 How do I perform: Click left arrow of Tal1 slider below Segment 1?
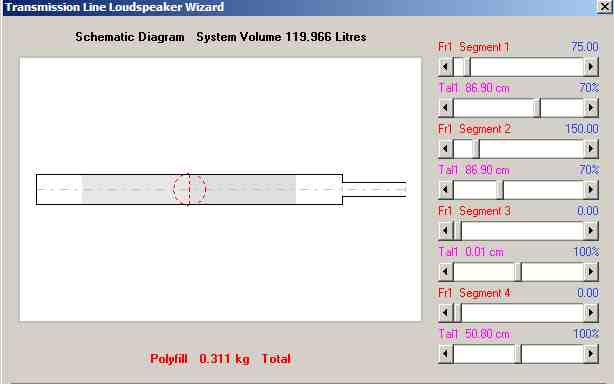coord(446,108)
